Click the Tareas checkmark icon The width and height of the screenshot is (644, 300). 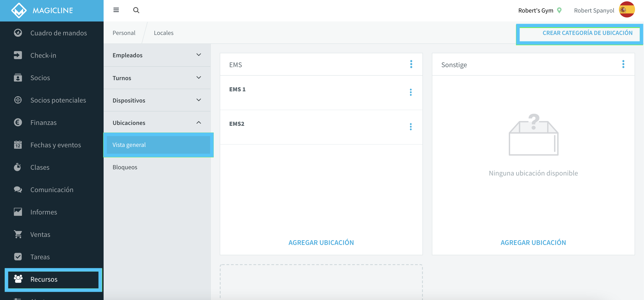[x=18, y=257]
